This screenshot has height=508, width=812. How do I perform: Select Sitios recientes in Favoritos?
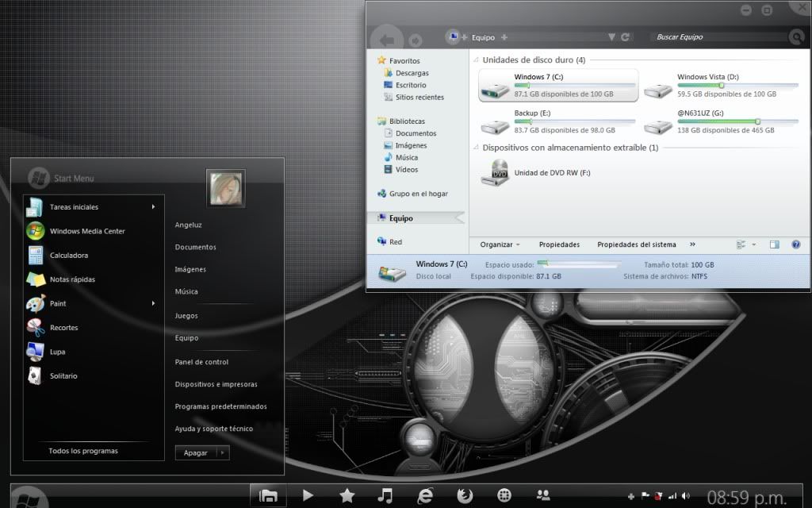click(x=414, y=97)
